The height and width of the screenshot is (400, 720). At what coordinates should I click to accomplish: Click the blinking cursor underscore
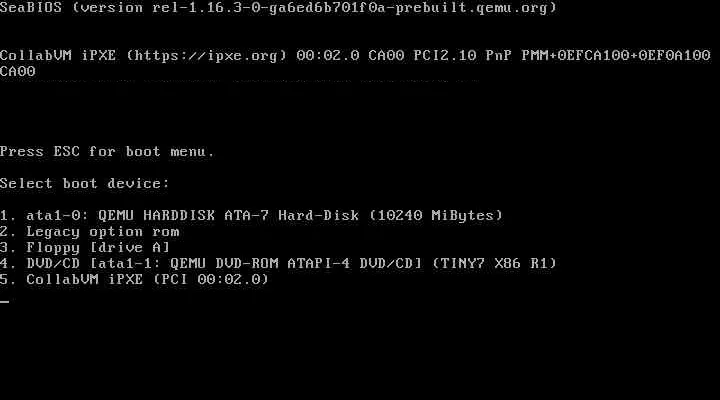click(5, 301)
